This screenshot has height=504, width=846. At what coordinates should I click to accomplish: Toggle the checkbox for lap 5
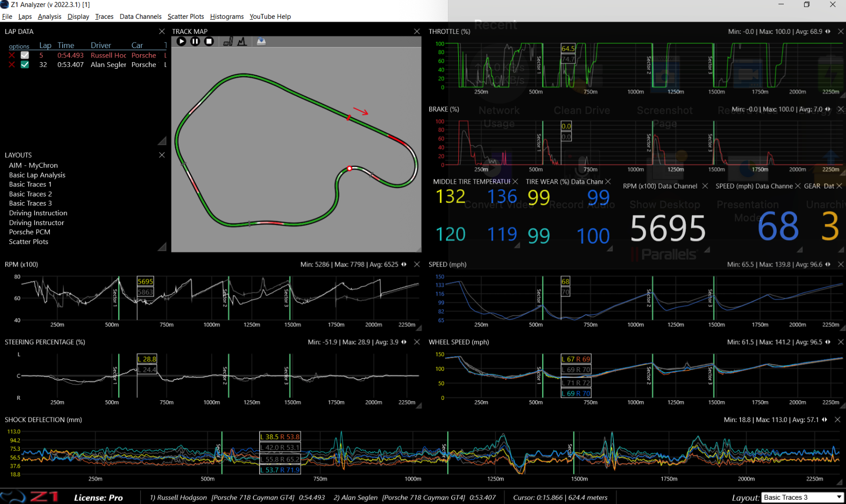click(x=25, y=55)
